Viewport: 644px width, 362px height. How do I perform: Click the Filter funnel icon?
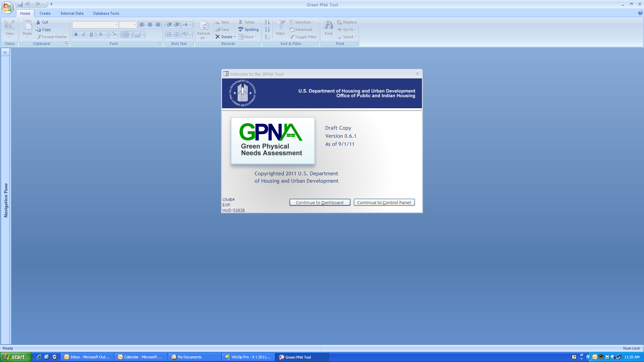click(280, 25)
